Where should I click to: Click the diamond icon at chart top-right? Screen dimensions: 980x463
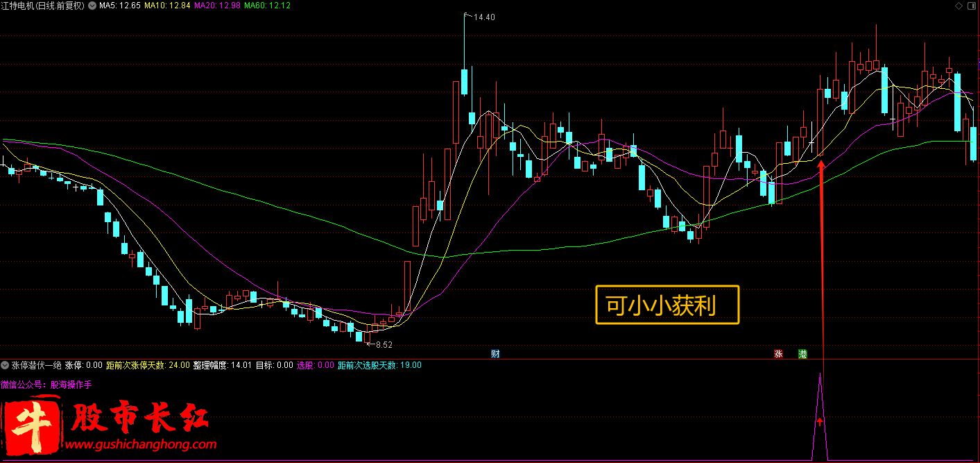[x=959, y=6]
